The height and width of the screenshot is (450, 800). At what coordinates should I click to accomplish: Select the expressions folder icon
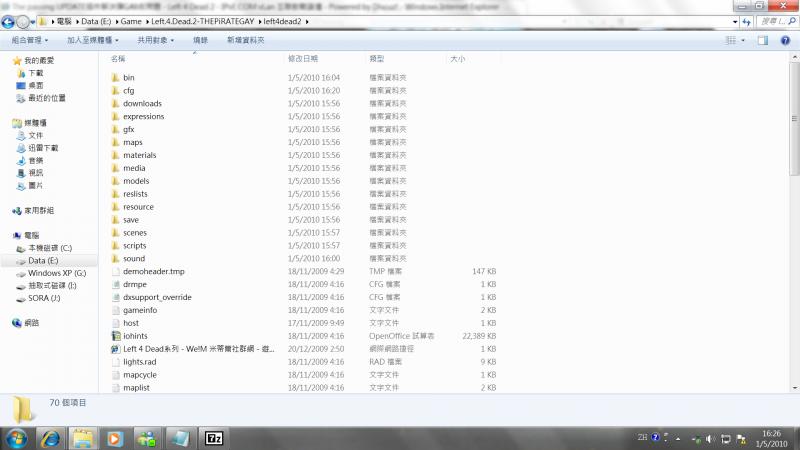pyautogui.click(x=115, y=116)
